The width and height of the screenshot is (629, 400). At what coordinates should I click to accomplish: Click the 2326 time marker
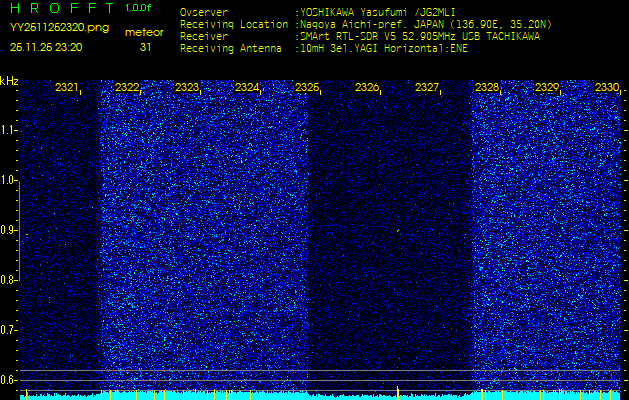[x=367, y=87]
